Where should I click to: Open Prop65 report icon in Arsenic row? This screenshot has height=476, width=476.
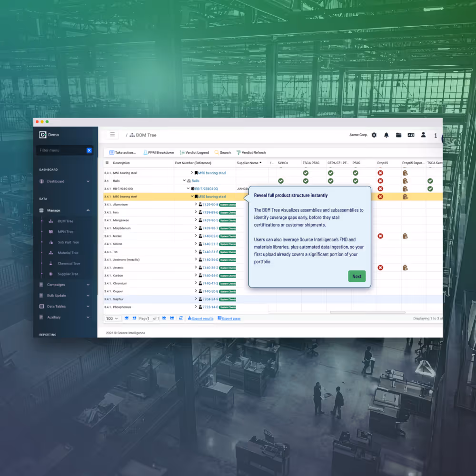pyautogui.click(x=405, y=268)
